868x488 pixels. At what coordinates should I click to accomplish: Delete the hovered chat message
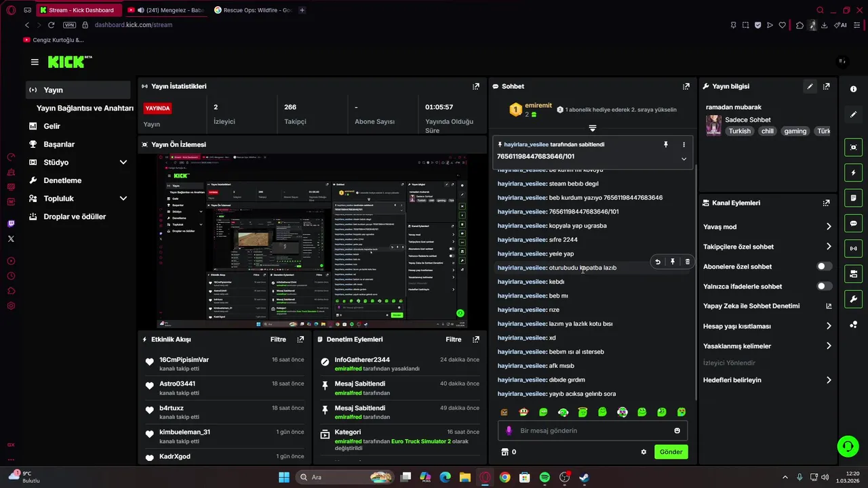click(x=688, y=262)
